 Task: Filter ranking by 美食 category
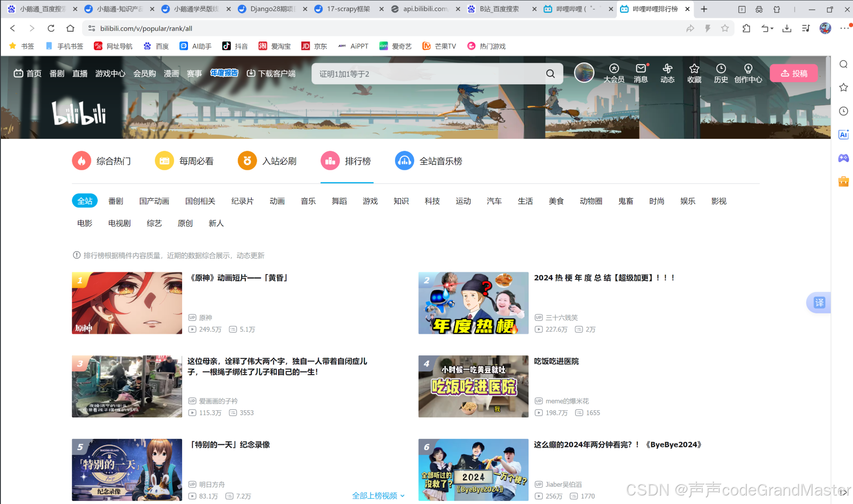[556, 201]
